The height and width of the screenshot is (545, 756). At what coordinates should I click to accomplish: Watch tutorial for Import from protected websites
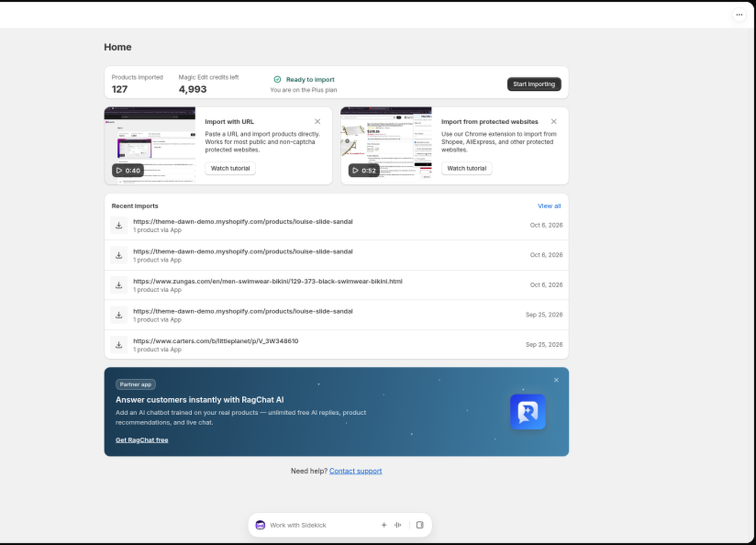point(467,168)
